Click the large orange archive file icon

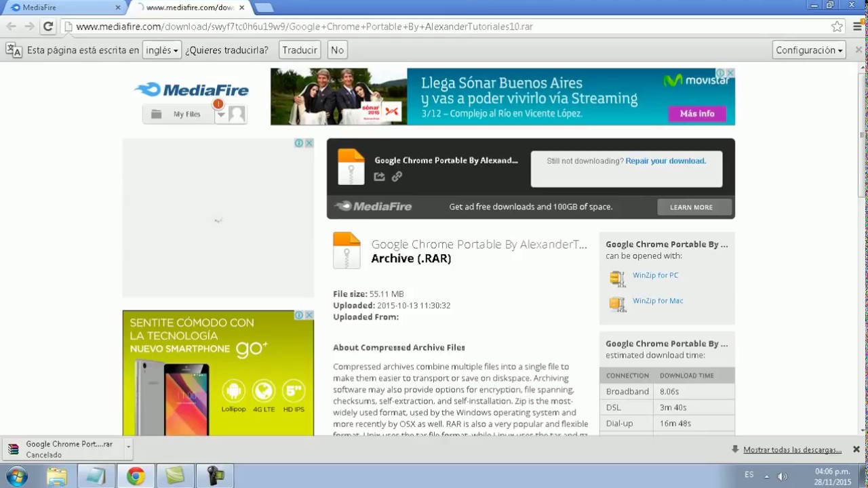point(347,250)
